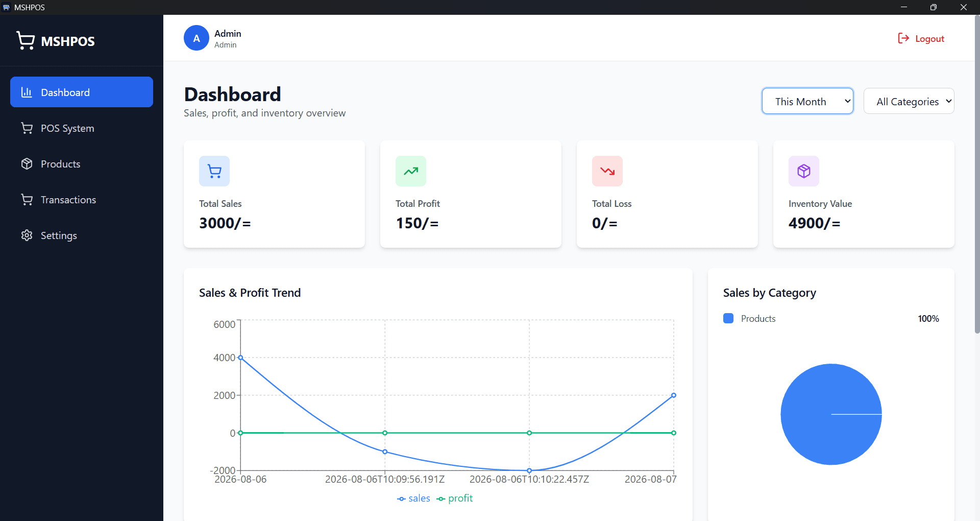Image resolution: width=980 pixels, height=521 pixels.
Task: Click the MSHPOS brand name in sidebar
Action: pos(68,41)
